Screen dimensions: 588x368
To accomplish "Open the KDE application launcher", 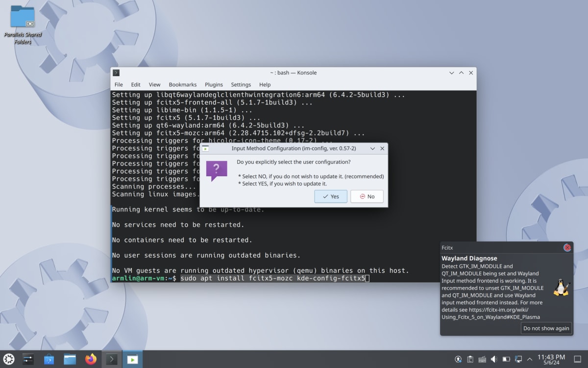I will (x=9, y=359).
